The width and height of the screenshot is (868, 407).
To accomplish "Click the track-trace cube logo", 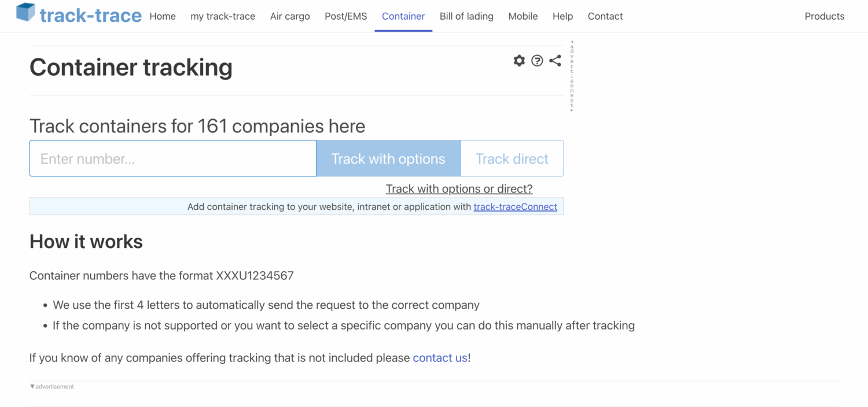I will 25,13.
